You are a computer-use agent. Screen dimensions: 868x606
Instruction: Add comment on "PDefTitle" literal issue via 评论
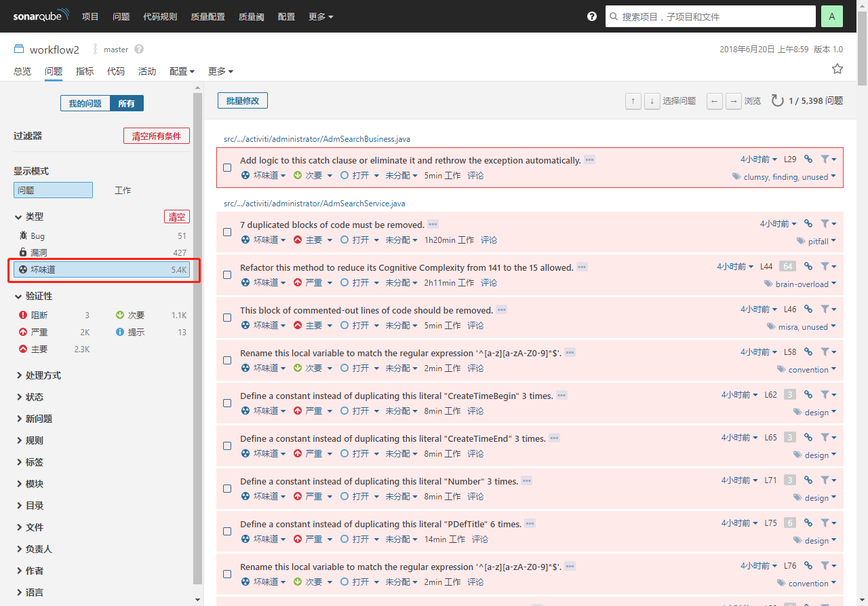480,539
